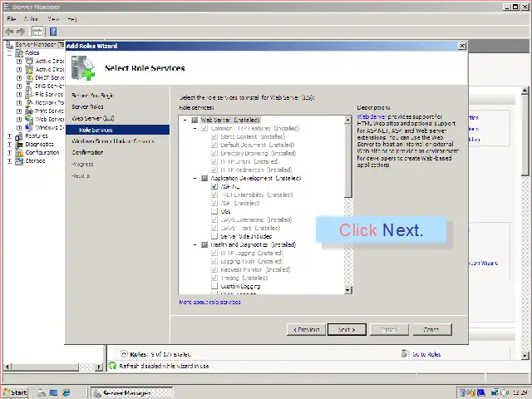
Task: Go to Before You Begin wizard step
Action: tap(92, 96)
